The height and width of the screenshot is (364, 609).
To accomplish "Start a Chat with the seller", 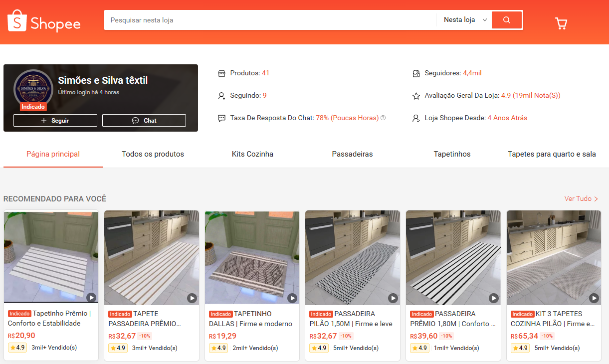I will pyautogui.click(x=144, y=121).
